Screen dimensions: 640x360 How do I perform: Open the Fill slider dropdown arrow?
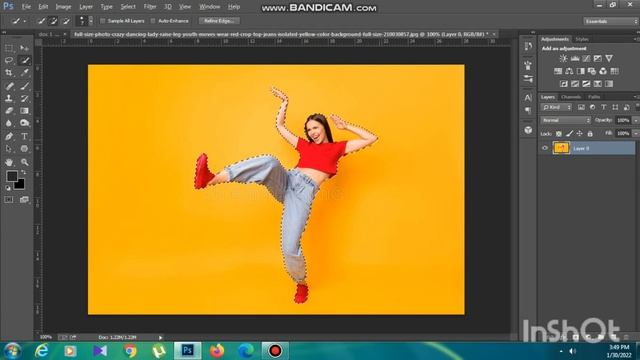636,133
